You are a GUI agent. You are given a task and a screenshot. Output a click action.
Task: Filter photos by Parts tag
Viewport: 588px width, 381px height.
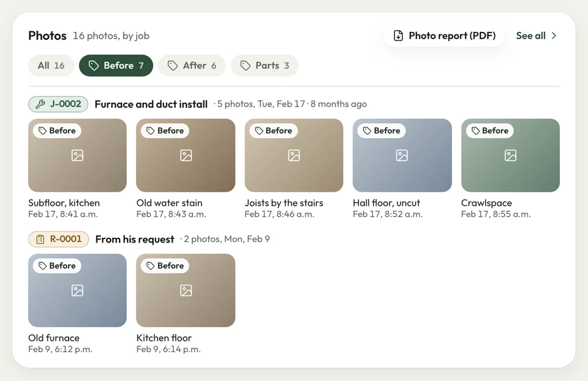point(265,66)
